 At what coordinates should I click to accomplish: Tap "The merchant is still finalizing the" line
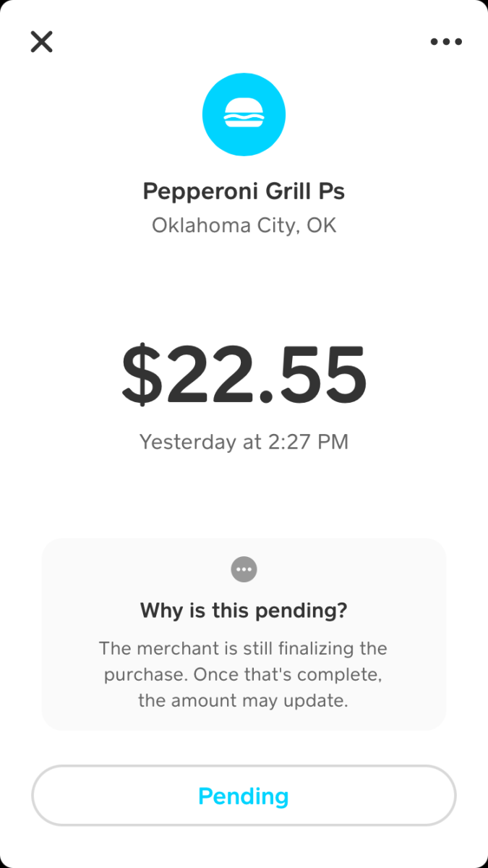(x=244, y=648)
